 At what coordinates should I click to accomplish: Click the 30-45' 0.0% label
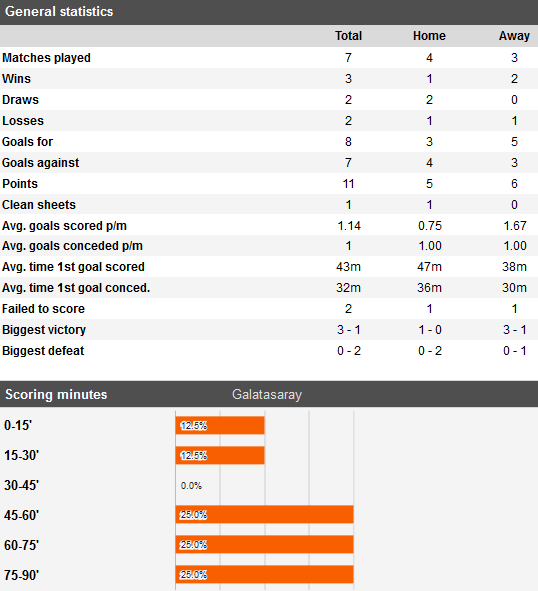(x=191, y=485)
